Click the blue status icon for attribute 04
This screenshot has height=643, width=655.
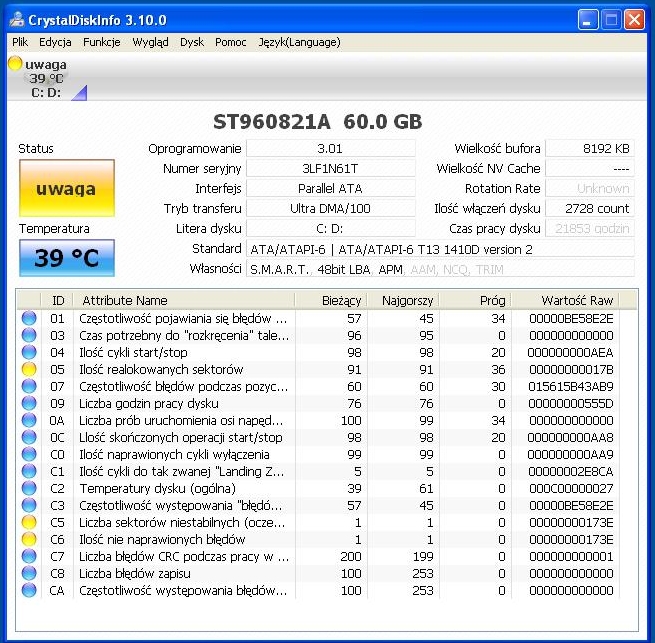pos(29,352)
